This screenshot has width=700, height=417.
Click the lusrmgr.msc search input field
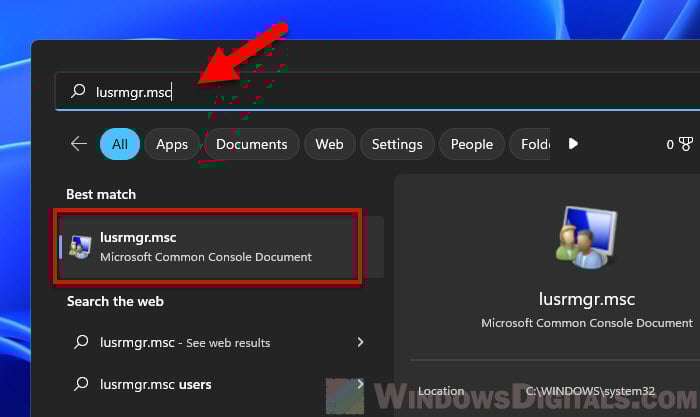tap(377, 91)
